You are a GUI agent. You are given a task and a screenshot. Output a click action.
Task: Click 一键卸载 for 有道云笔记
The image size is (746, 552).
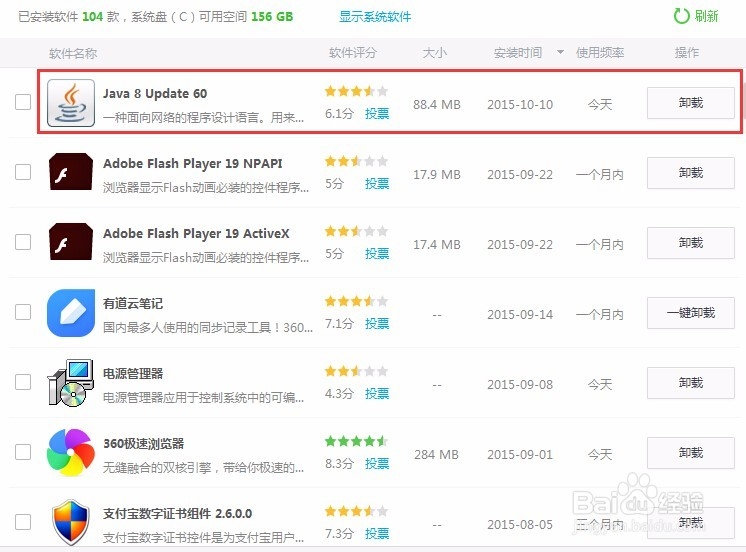point(690,313)
